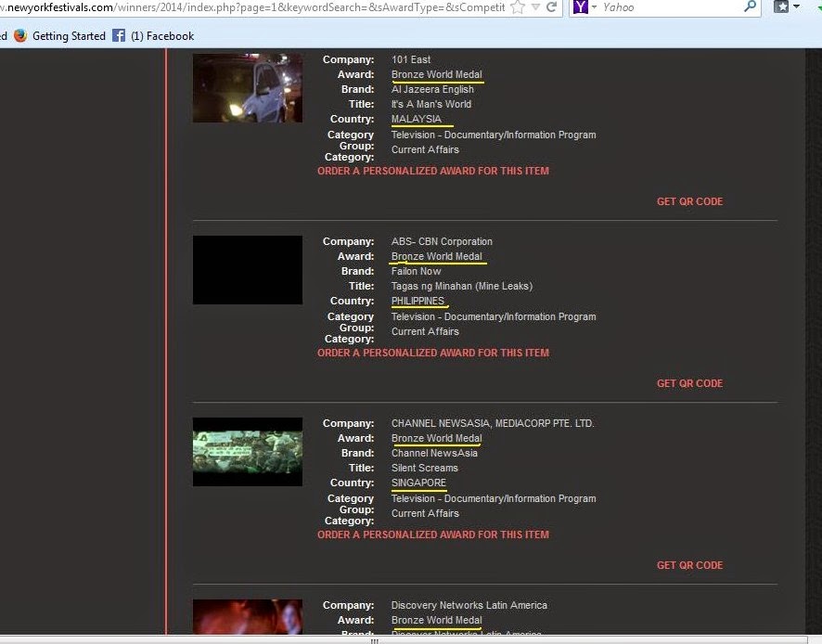Click the search magnifier icon
The image size is (822, 644).
click(751, 7)
